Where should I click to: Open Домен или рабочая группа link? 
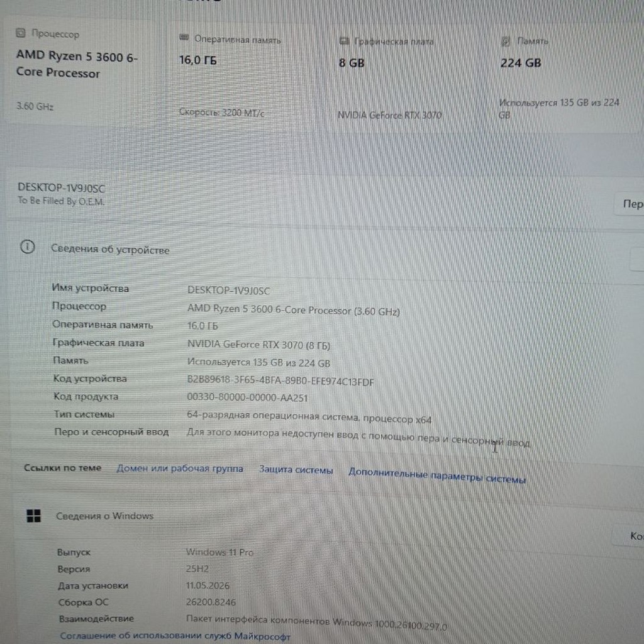179,468
